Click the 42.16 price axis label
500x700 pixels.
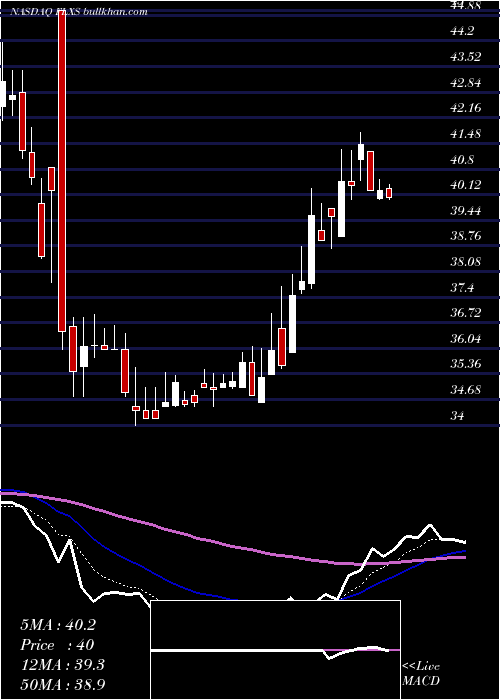[x=468, y=108]
